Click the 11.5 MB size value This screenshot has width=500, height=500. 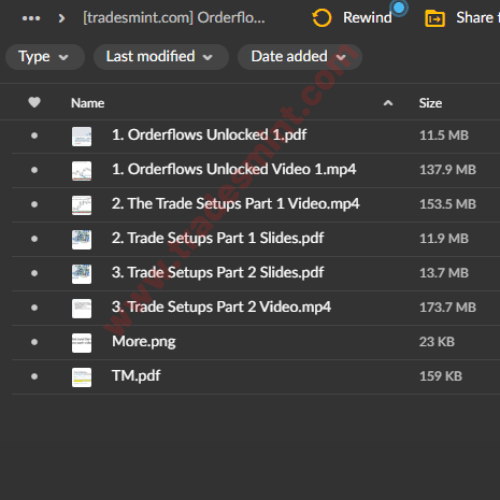click(444, 135)
